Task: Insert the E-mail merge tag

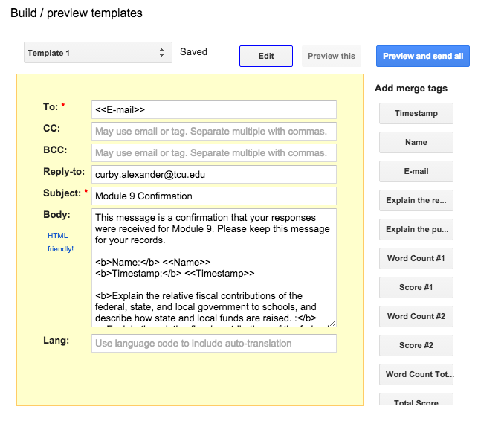Action: click(x=416, y=171)
